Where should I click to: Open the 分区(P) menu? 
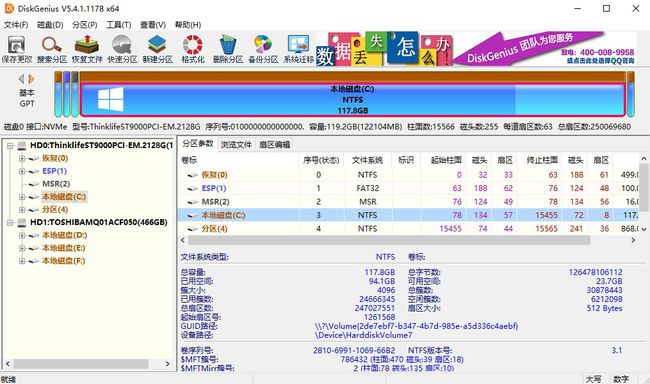pos(85,25)
